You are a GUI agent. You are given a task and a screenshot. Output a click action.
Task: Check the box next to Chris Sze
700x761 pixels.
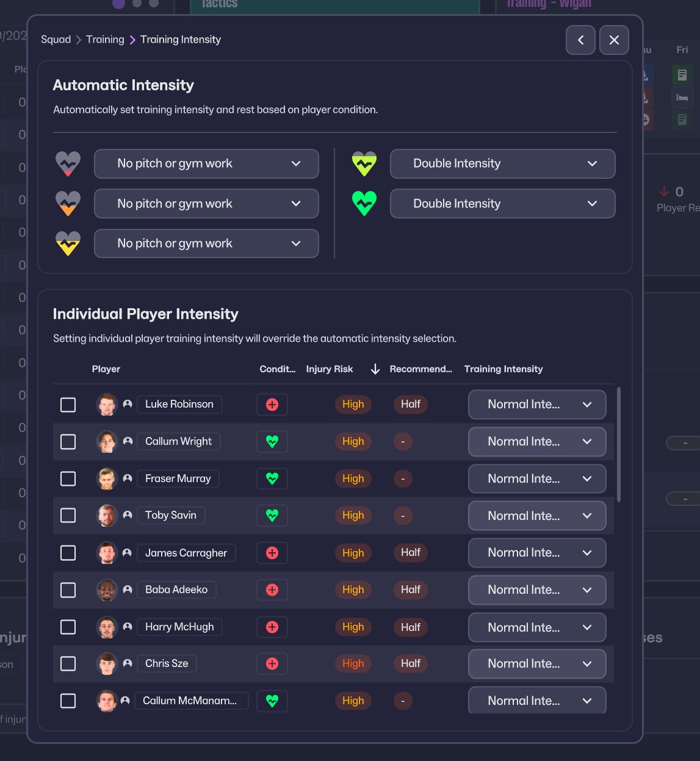[x=68, y=663]
